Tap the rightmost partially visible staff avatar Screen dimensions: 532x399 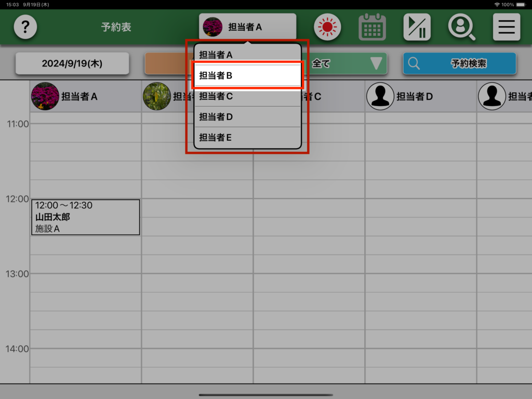tap(491, 96)
